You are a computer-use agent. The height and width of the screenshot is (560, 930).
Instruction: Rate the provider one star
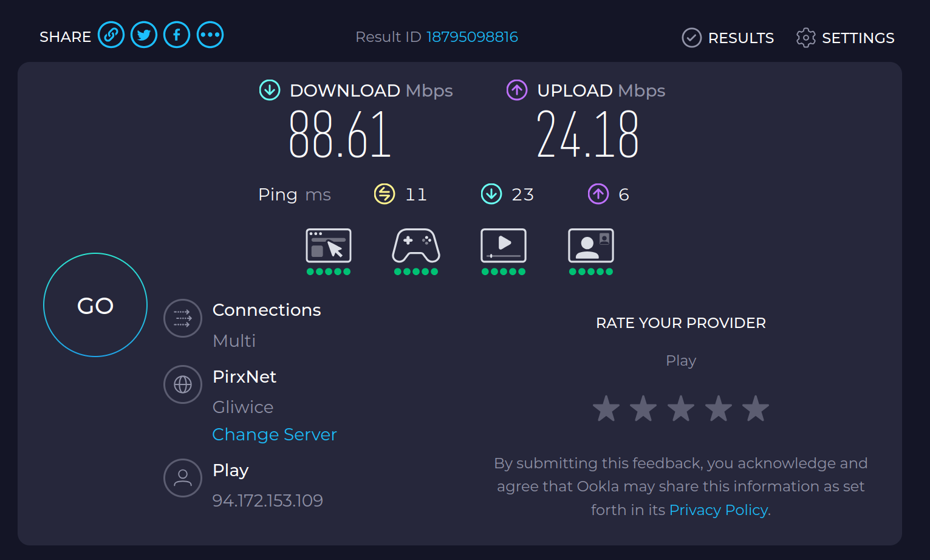606,409
